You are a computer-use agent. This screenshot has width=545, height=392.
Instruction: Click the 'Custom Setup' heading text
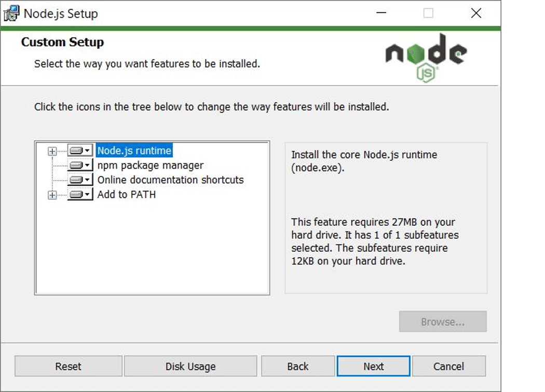(63, 42)
